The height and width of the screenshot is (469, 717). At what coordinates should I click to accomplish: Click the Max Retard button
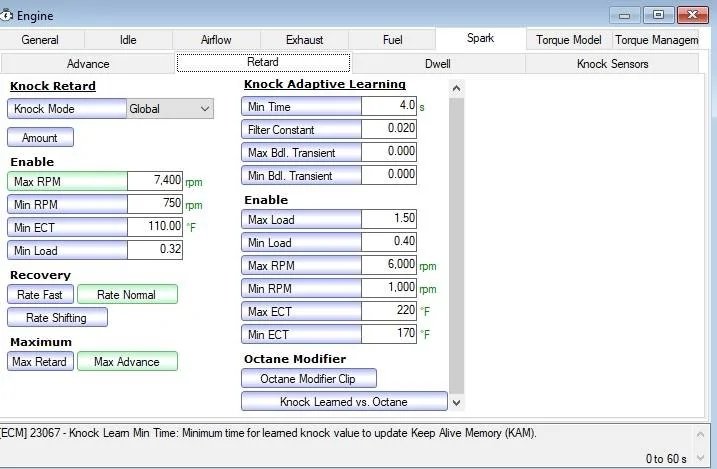click(40, 361)
